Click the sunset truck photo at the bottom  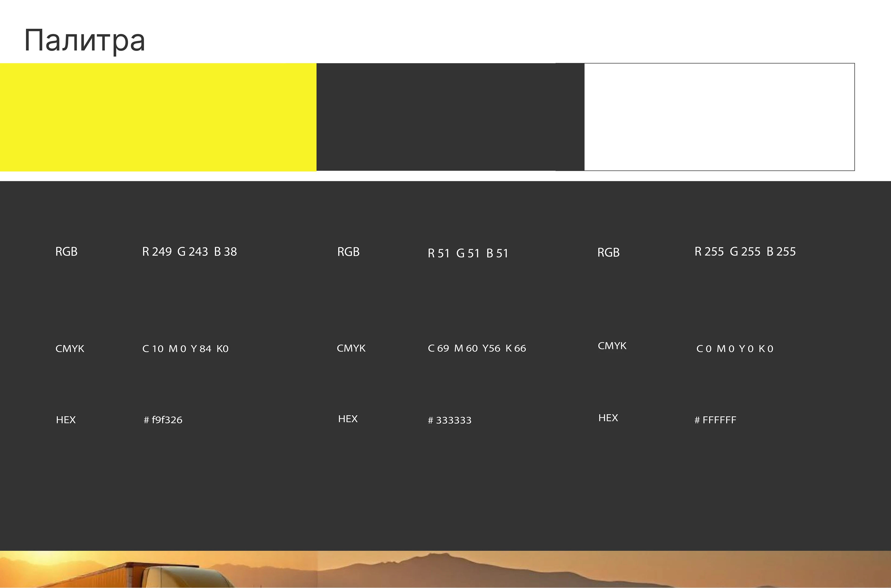(x=445, y=569)
